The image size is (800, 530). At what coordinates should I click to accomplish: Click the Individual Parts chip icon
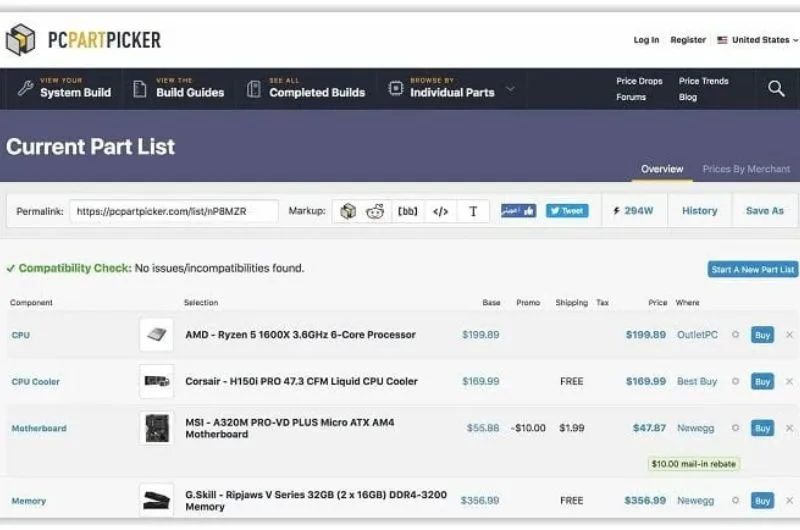[x=395, y=88]
